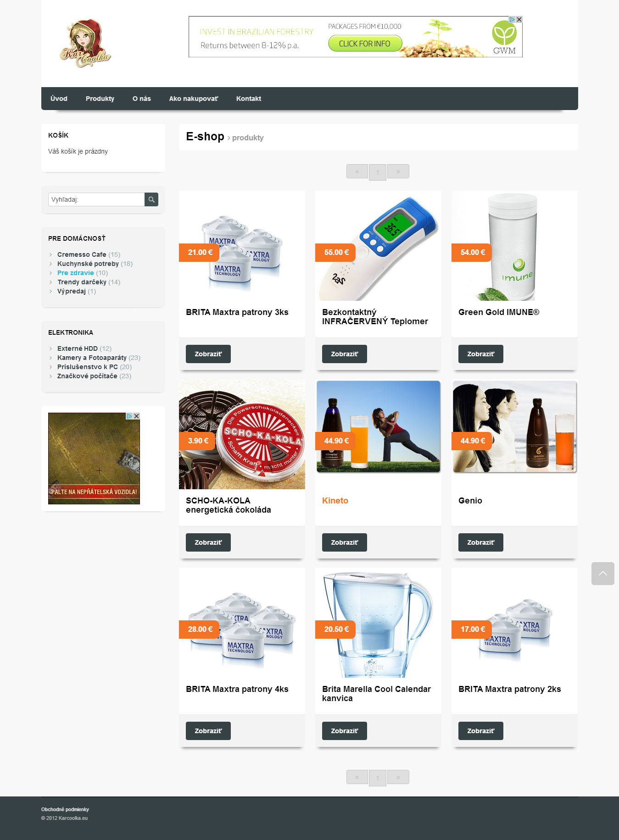The image size is (619, 840).
Task: Select the Pre zdravie category
Action: (75, 273)
